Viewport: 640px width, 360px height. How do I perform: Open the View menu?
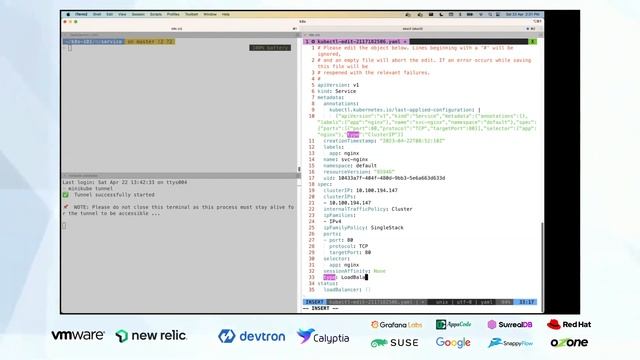coord(122,14)
